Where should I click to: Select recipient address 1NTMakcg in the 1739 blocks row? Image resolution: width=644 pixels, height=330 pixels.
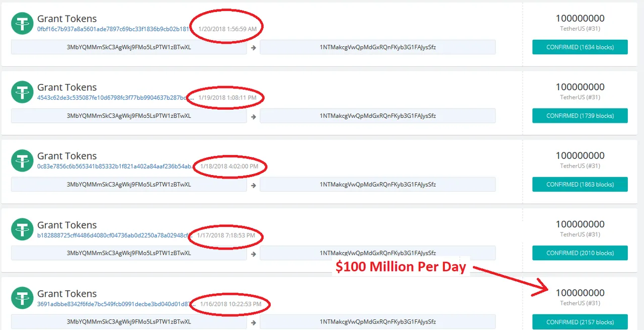378,116
